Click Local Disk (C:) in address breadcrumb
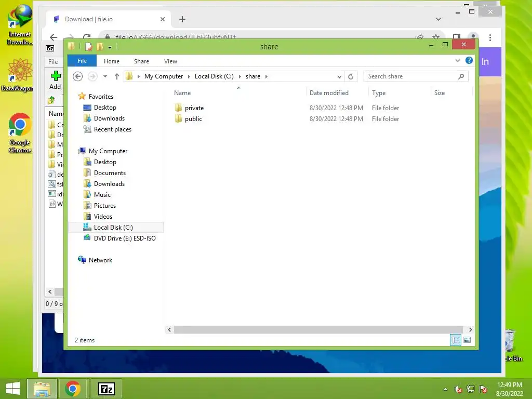 (x=214, y=76)
